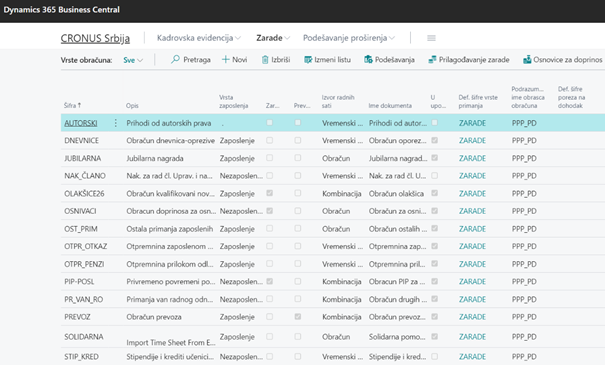Click 'Prihodi od autorskih prava' description
Screen dimensions: 605x365
(169, 123)
